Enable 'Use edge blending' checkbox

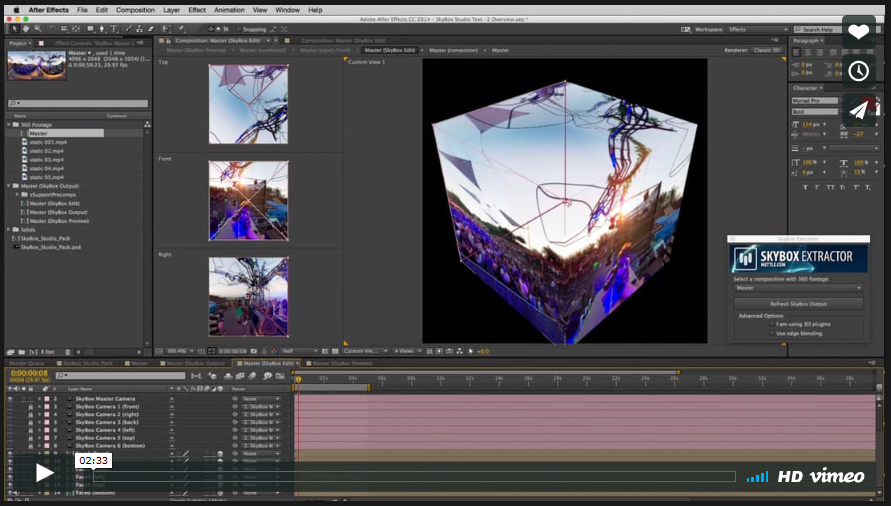(x=772, y=333)
